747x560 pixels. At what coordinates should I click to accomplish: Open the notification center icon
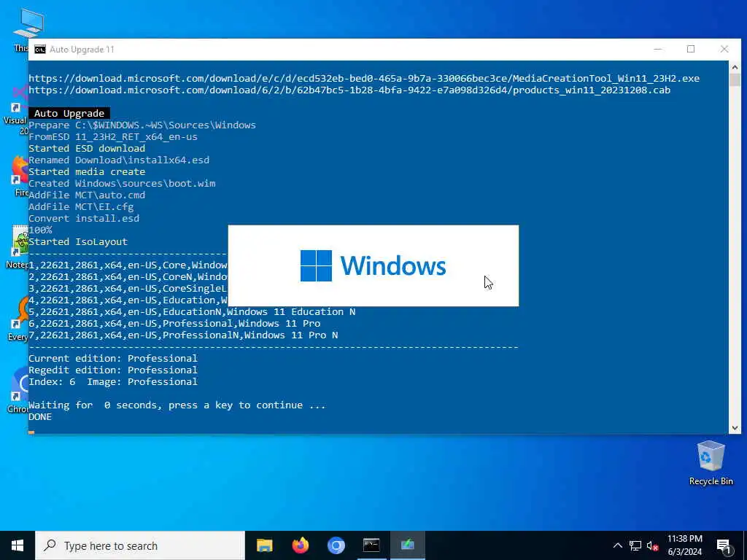[724, 545]
